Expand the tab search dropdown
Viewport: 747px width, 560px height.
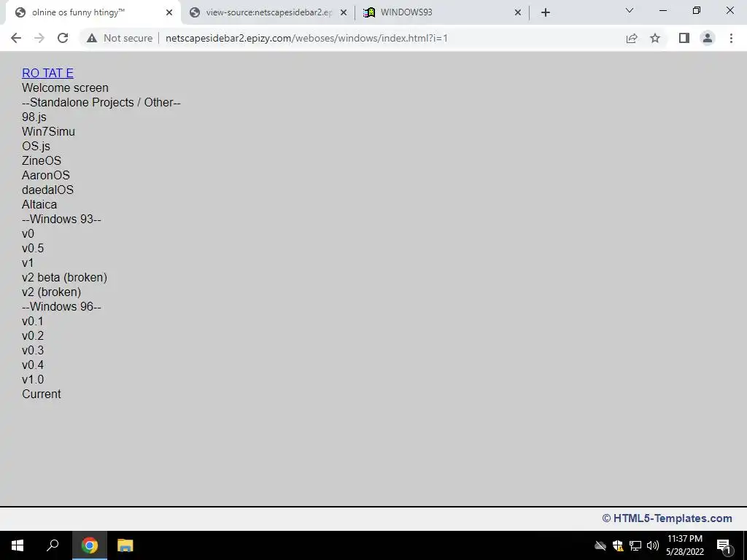tap(630, 10)
